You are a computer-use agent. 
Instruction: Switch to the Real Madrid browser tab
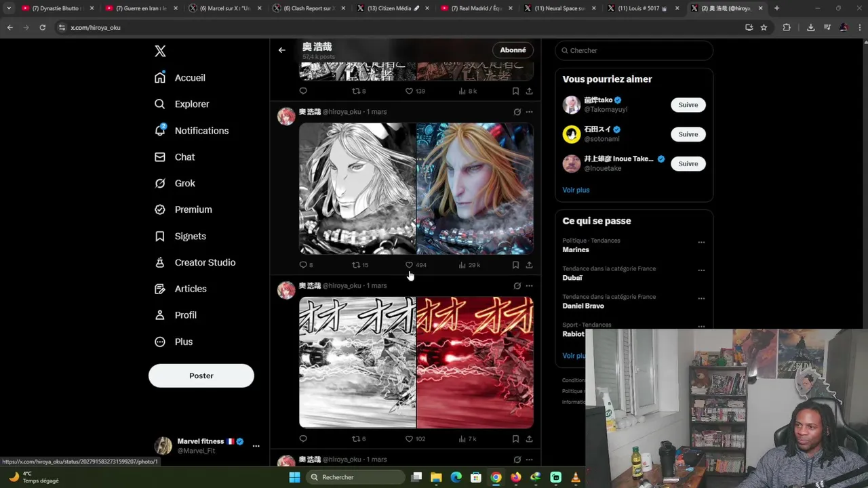click(x=476, y=8)
